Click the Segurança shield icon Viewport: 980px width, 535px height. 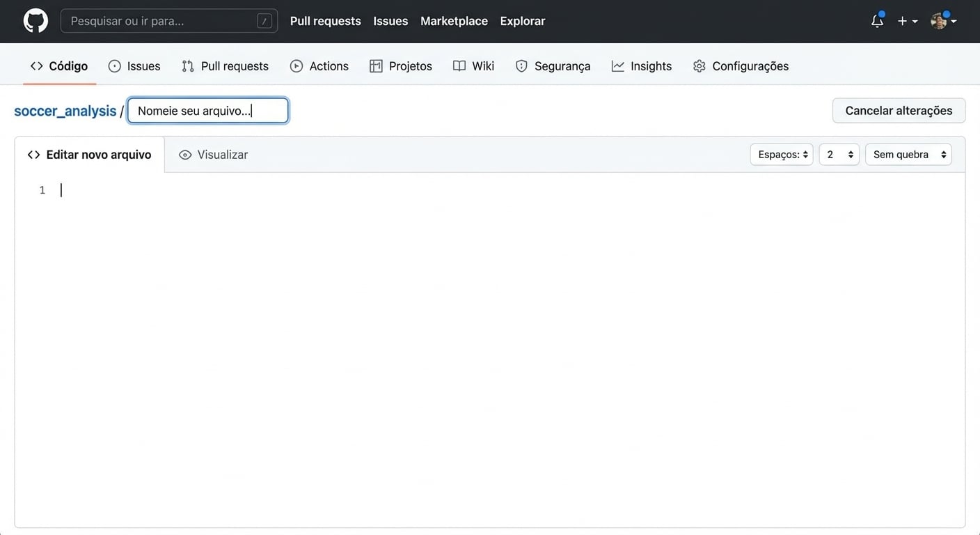521,65
